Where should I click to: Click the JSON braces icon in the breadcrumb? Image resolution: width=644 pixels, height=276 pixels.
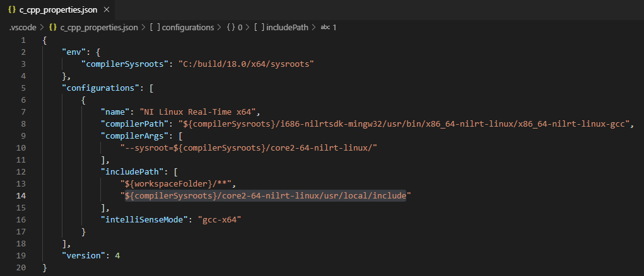pos(53,28)
